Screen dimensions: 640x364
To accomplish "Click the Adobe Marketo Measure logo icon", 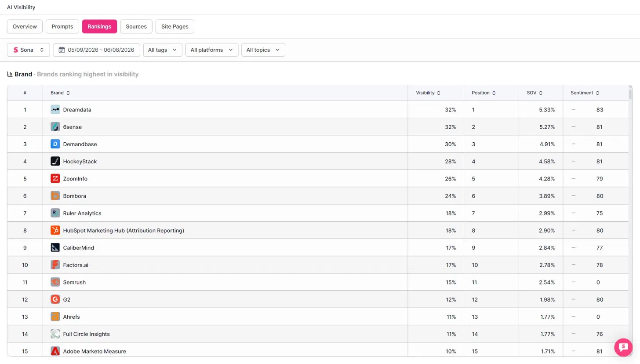I will tap(55, 351).
